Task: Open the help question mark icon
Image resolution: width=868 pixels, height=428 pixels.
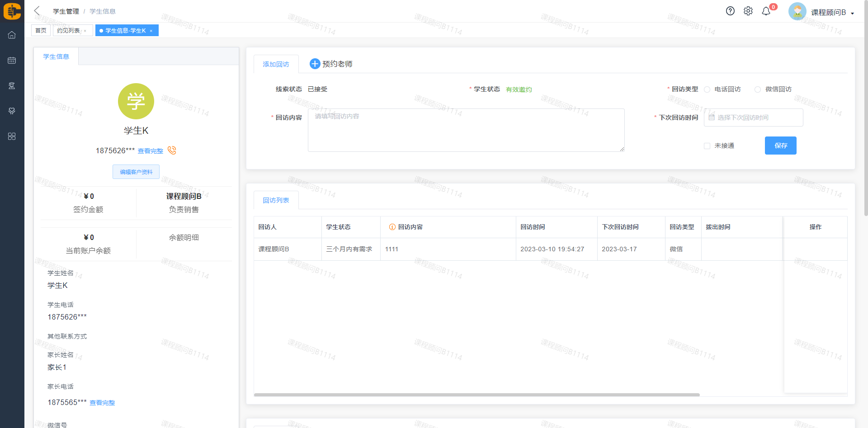Action: (730, 11)
